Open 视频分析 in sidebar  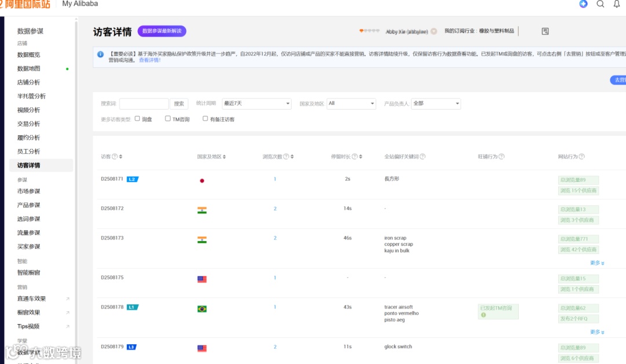(29, 110)
